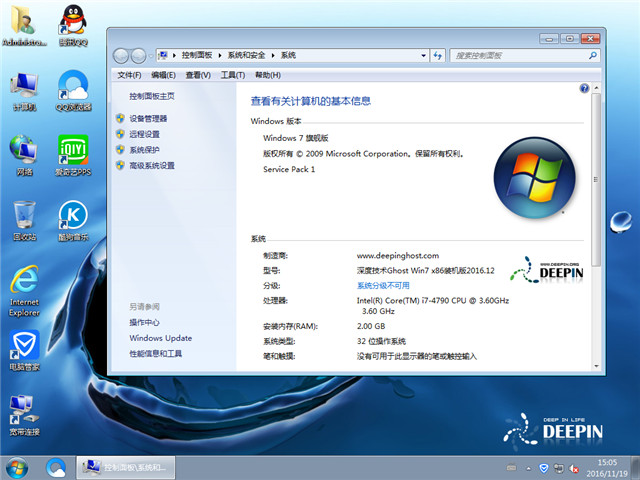Launch the iQIYI 爱奇艺PPS desktop shortcut
The height and width of the screenshot is (480, 640).
tap(73, 156)
